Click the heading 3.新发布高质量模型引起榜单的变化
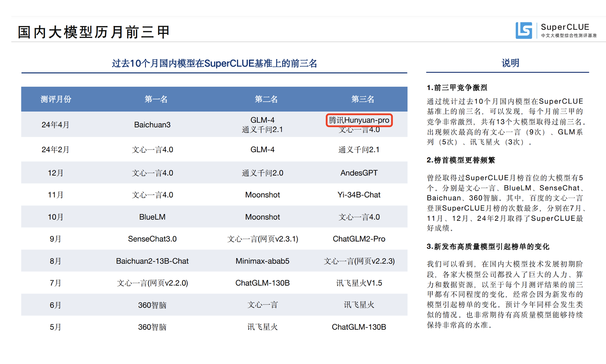Screen dimensions: 606x364 click(488, 246)
